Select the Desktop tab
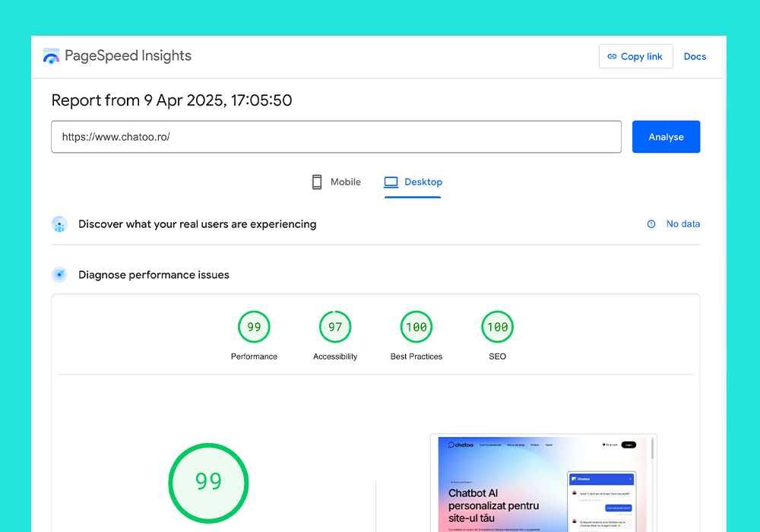 (413, 182)
